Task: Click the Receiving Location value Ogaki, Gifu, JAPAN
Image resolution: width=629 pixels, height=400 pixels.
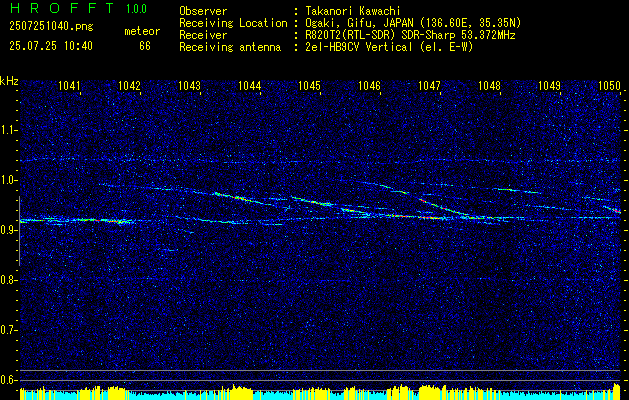Action: tap(359, 24)
